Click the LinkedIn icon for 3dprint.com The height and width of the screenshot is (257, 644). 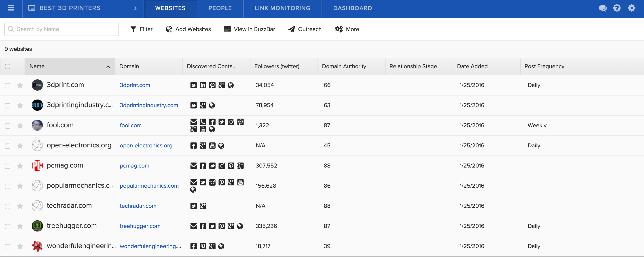(x=203, y=85)
